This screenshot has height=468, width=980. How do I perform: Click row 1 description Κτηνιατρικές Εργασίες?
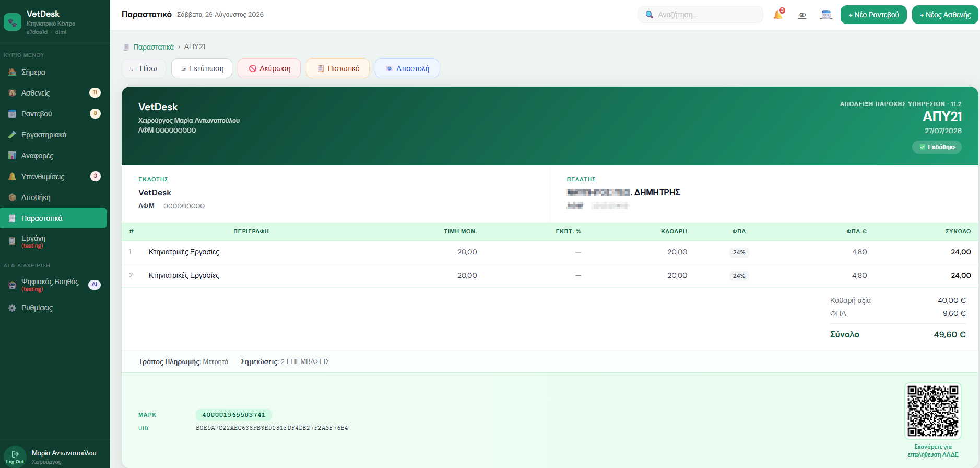[x=184, y=252]
